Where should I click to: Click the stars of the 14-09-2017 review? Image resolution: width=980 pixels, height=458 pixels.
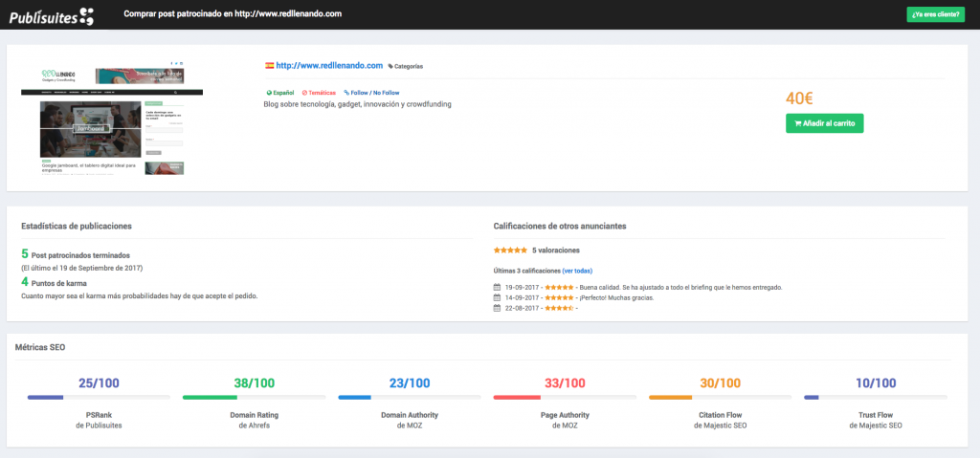pos(559,297)
